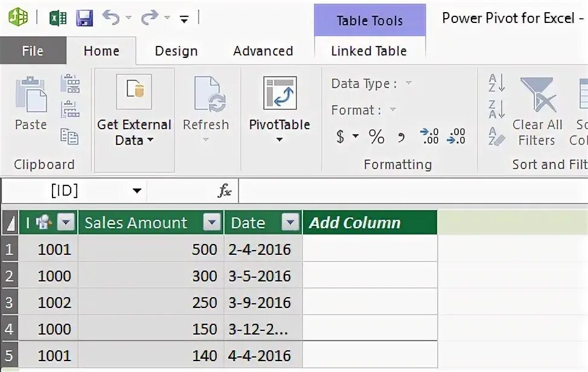Expand PivotTable dropdown arrow
This screenshot has width=588, height=372.
pyautogui.click(x=280, y=139)
